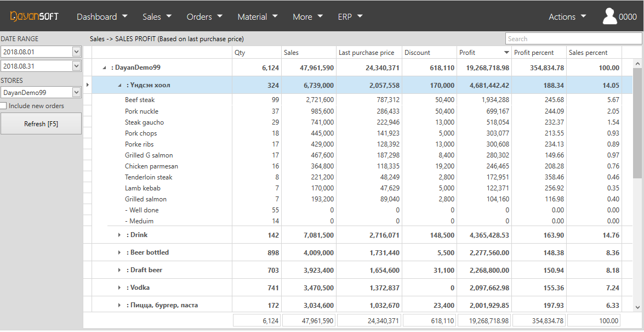Screen dimensions: 644x332
Task: Sort by Profit percent column header
Action: click(539, 53)
